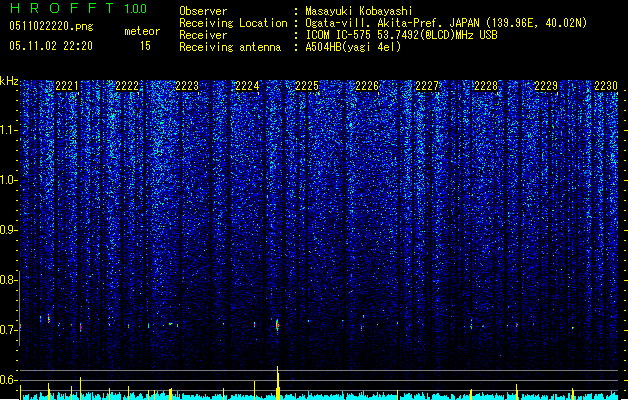This screenshot has width=629, height=400.
Task: Click the version number 1.00
Action: point(135,9)
